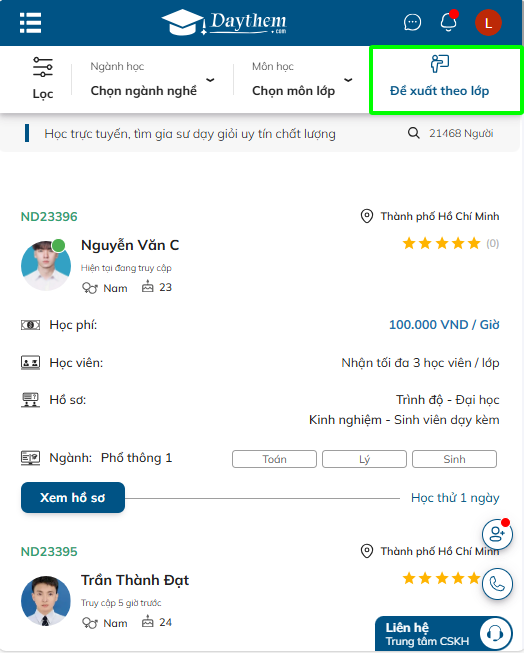Viewport: 524px width, 653px height.
Task: Click the search magnifier icon
Action: (413, 133)
